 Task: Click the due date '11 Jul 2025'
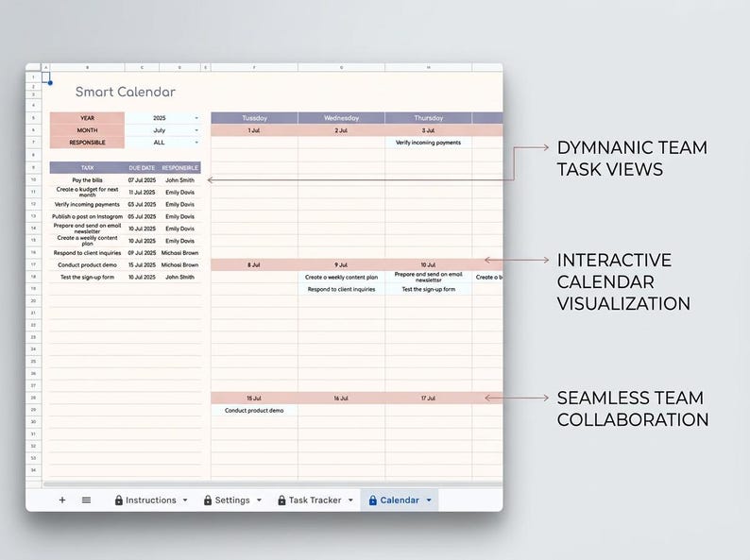pyautogui.click(x=142, y=193)
